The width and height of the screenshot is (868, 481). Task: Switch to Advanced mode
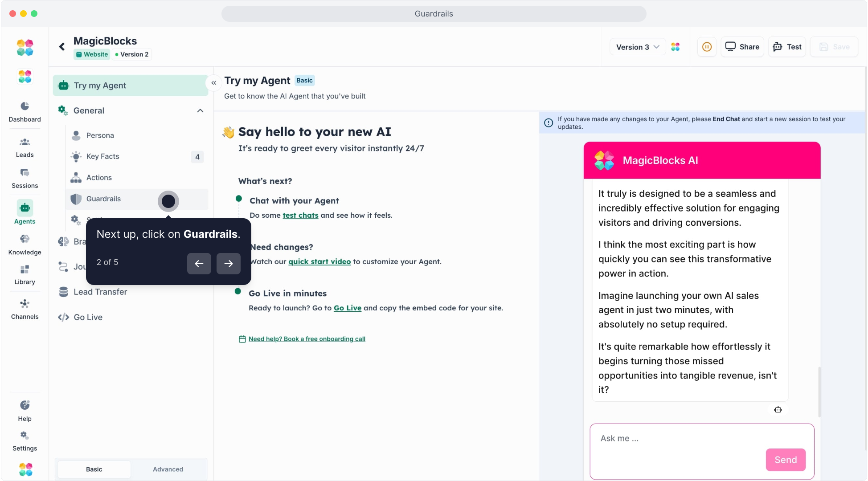(x=168, y=469)
